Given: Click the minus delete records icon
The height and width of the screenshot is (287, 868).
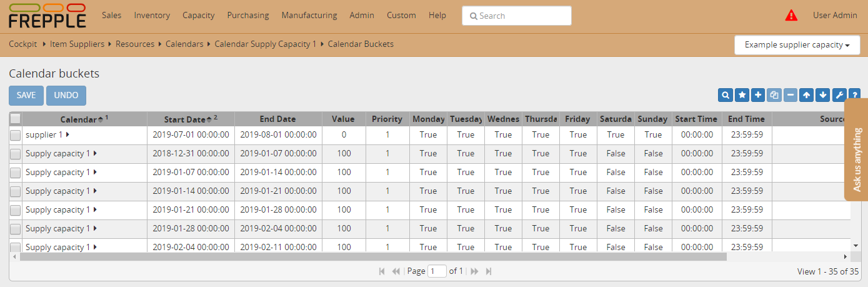Looking at the screenshot, I should click(x=791, y=95).
